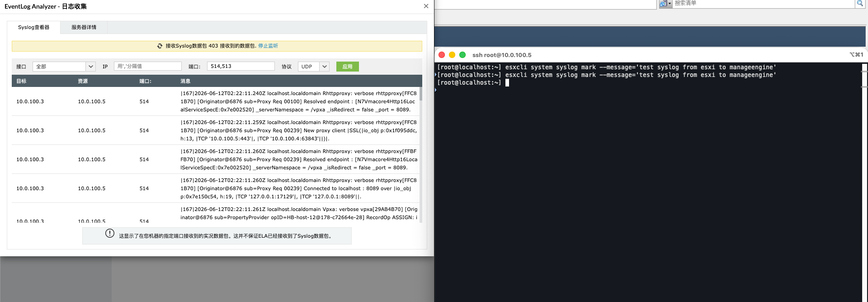This screenshot has width=868, height=302.
Task: Click the terminal prompt line with the cursor
Action: coord(473,82)
